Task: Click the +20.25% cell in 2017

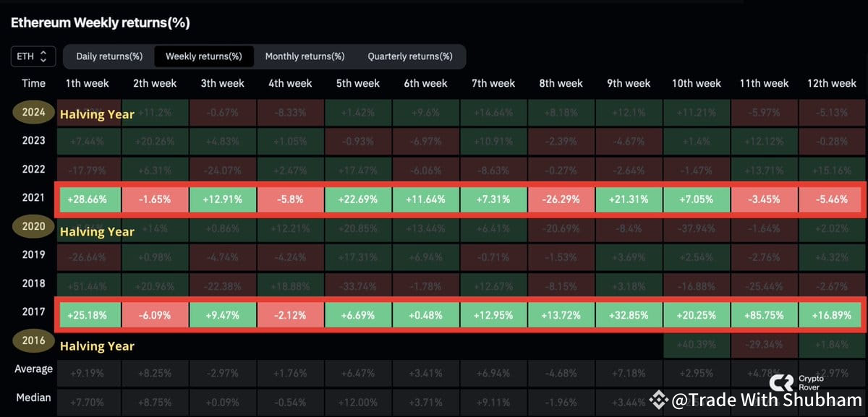Action: pyautogui.click(x=697, y=316)
